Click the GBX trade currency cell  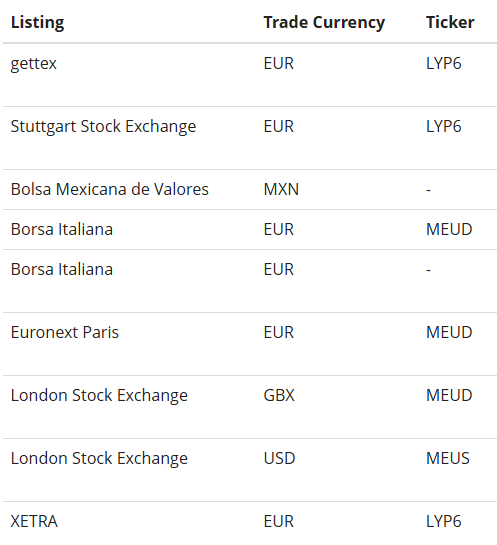pyautogui.click(x=279, y=395)
